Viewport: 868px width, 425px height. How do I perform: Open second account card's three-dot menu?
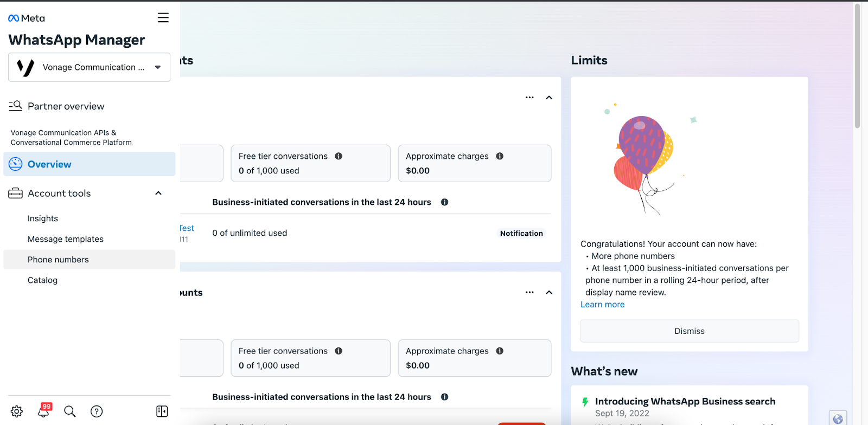pyautogui.click(x=529, y=292)
